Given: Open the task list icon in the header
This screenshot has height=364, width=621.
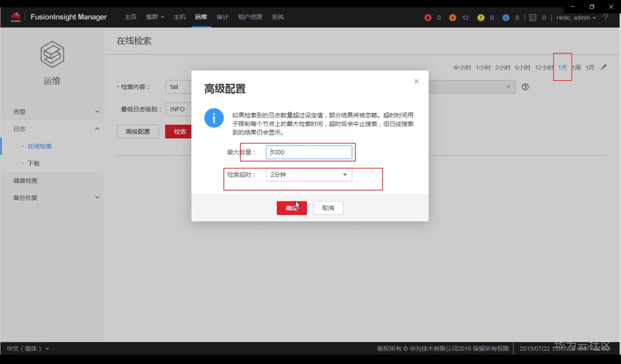Looking at the screenshot, I should pyautogui.click(x=533, y=18).
